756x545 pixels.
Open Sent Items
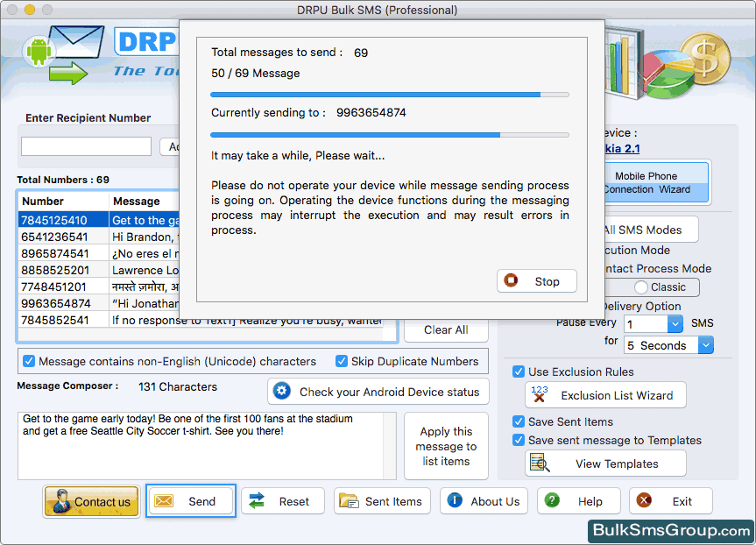(382, 500)
